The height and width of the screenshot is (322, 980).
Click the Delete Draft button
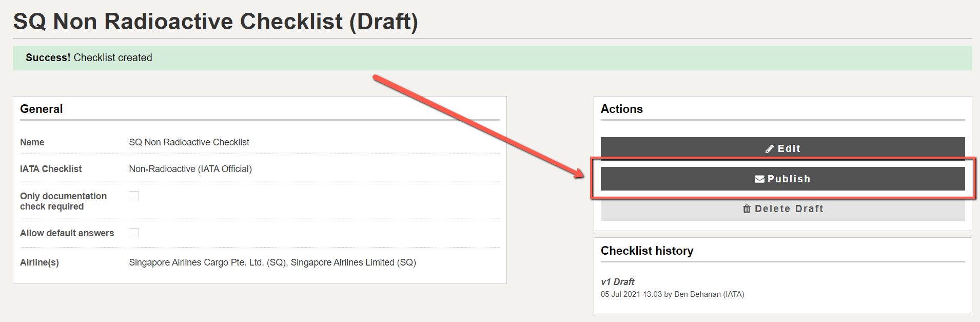(782, 209)
